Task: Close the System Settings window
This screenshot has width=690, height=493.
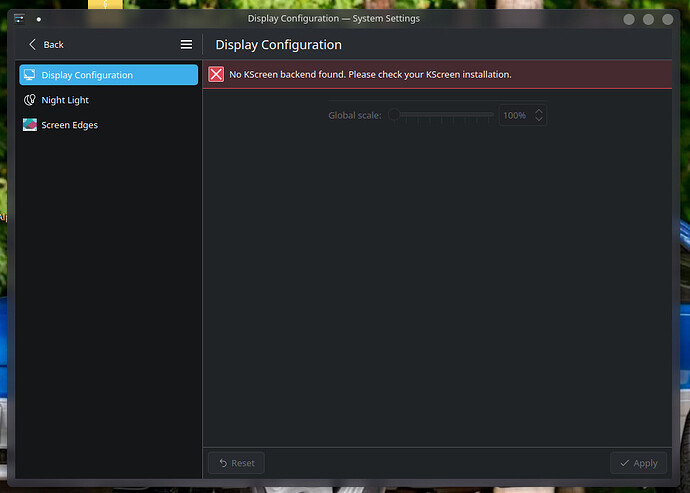Action: click(668, 19)
